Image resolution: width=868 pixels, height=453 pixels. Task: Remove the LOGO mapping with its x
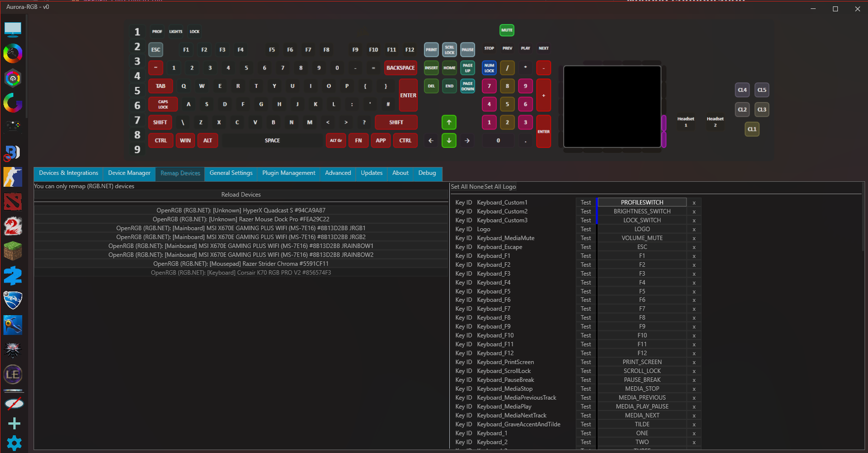pos(694,229)
